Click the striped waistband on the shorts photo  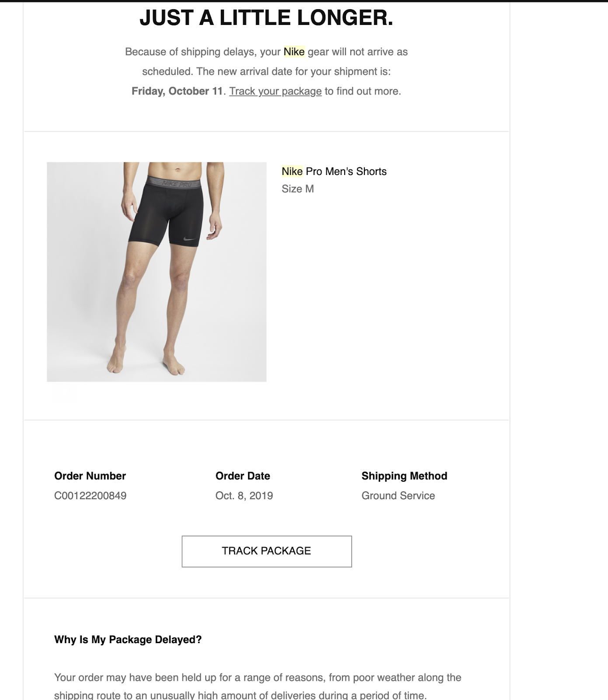click(x=173, y=182)
